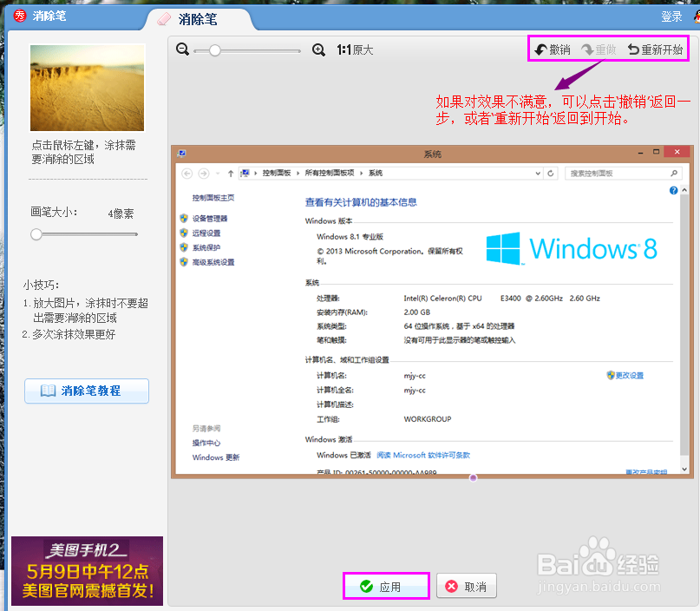Image resolution: width=700 pixels, height=611 pixels.
Task: Click the zoom in magnifier icon
Action: [x=318, y=49]
